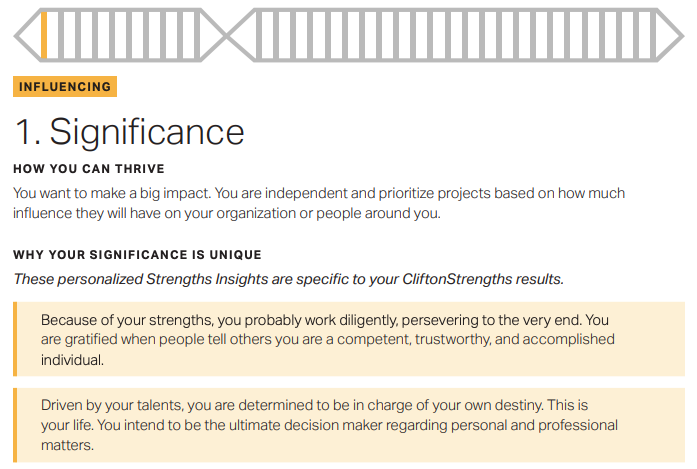Click the right arrow tip of the strand graphic
This screenshot has height=469, width=697.
pos(680,35)
